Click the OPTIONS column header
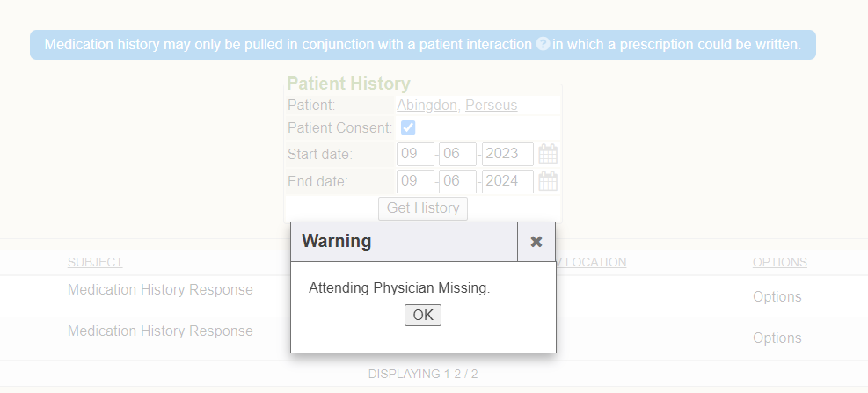The width and height of the screenshot is (868, 393). tap(779, 262)
